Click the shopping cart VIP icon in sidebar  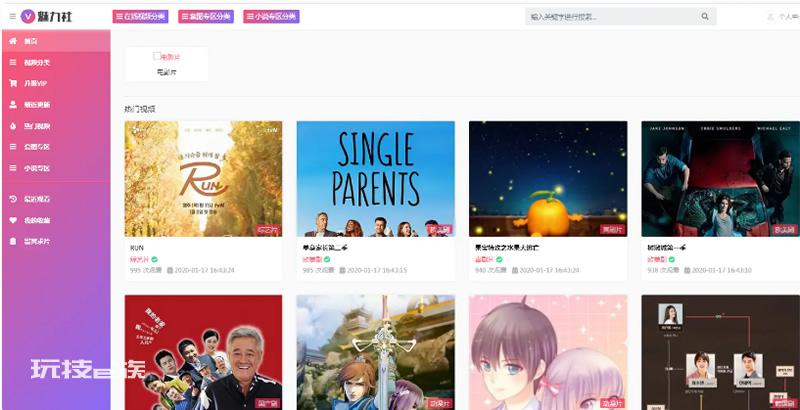point(13,83)
